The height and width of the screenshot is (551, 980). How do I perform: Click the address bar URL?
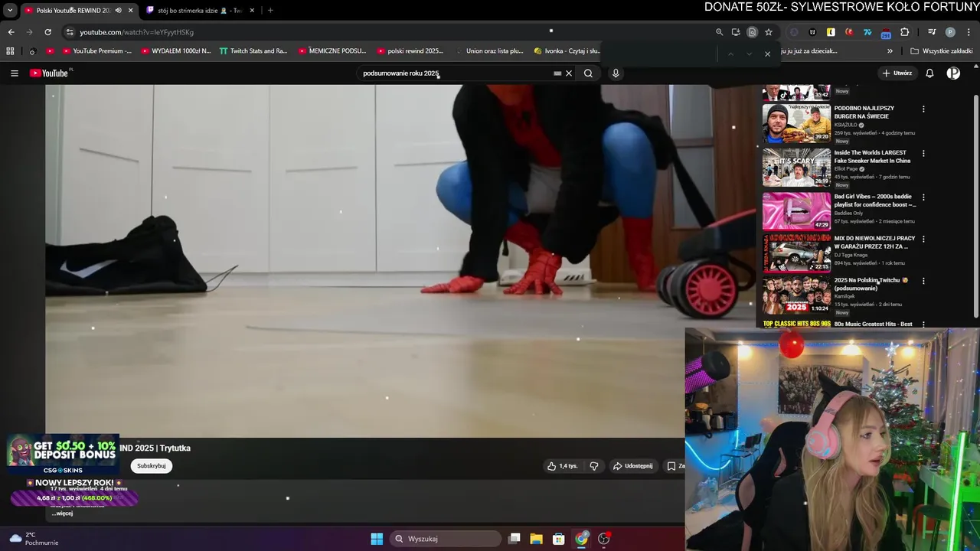137,32
